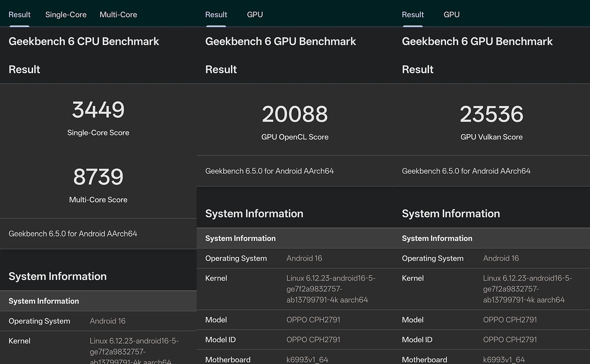
Task: Open the GPU tab above the Vulkan score panel
Action: pyautogui.click(x=452, y=15)
